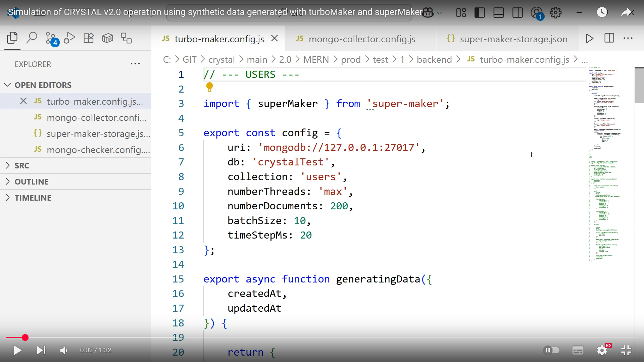Click the YouTube Watch Later clock

coord(602,12)
